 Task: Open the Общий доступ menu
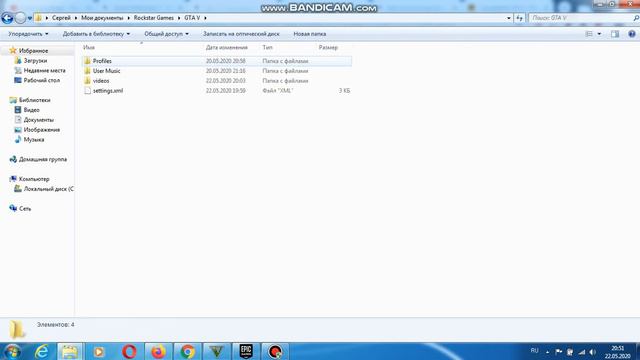click(167, 34)
